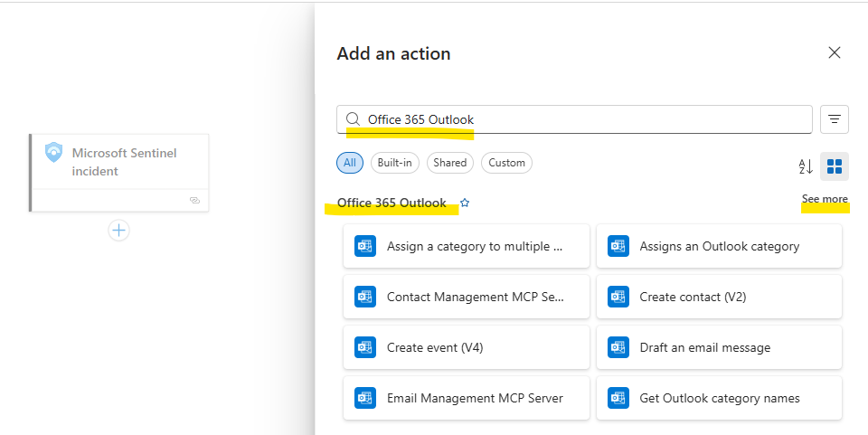The width and height of the screenshot is (868, 435).
Task: Open the filter options icon next to search
Action: coord(835,119)
